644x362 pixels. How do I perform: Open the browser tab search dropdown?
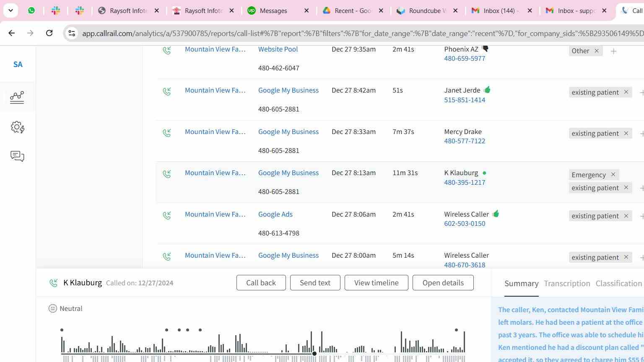point(10,10)
